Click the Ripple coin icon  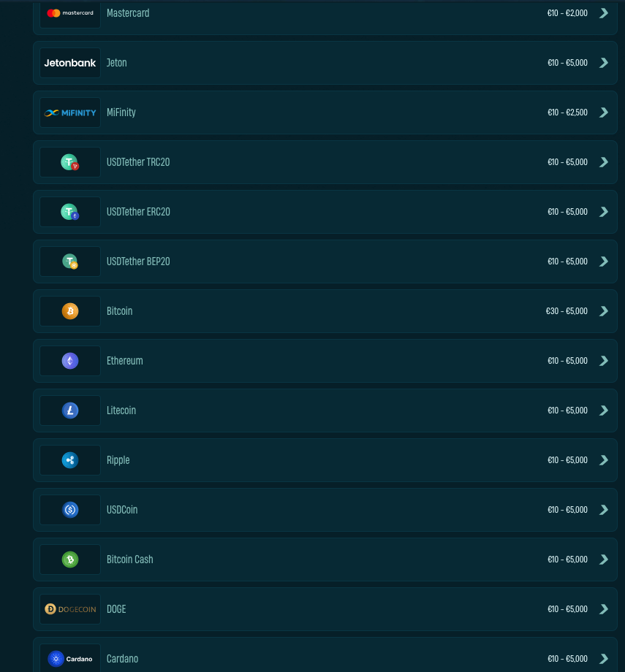coord(70,460)
